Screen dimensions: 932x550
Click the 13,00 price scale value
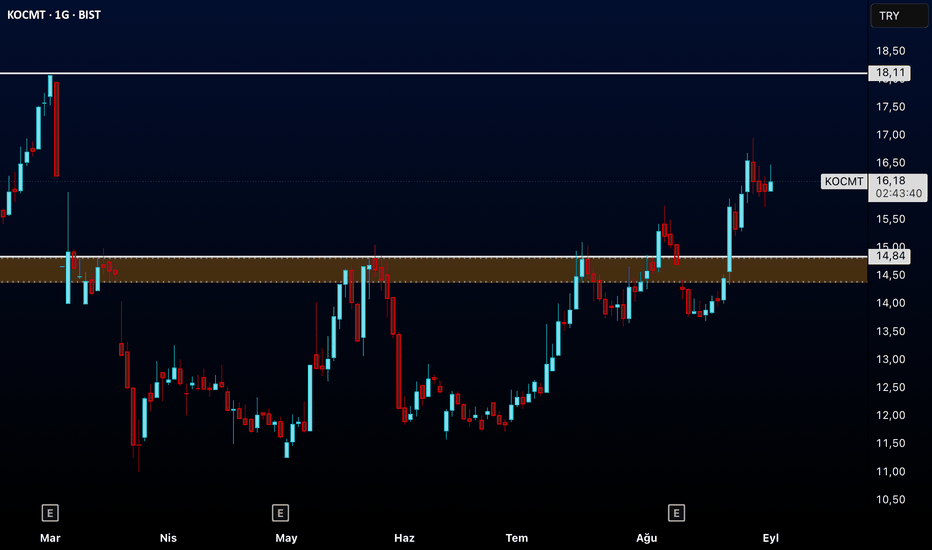[890, 359]
